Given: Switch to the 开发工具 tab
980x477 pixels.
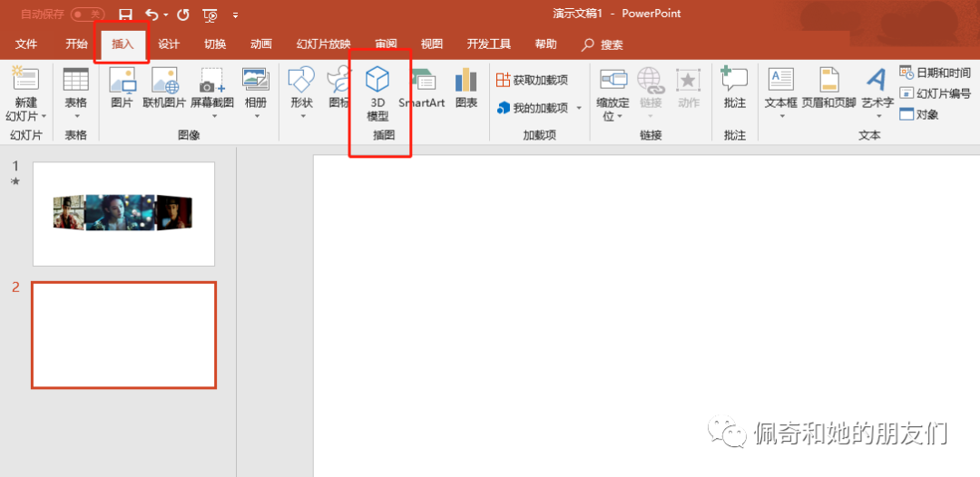Looking at the screenshot, I should [489, 44].
